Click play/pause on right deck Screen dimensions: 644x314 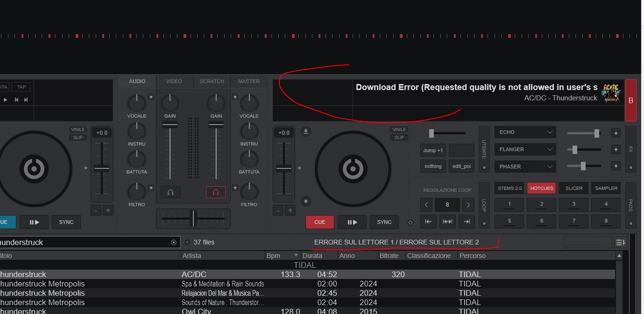(x=352, y=222)
